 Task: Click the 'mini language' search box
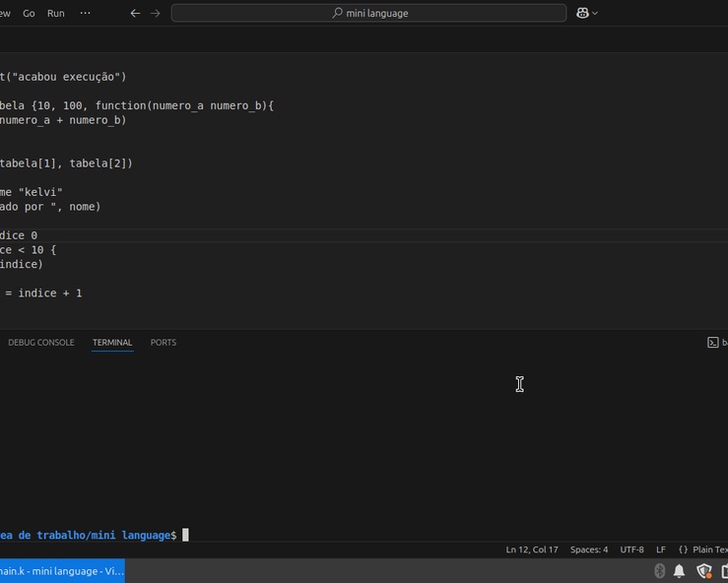(368, 13)
